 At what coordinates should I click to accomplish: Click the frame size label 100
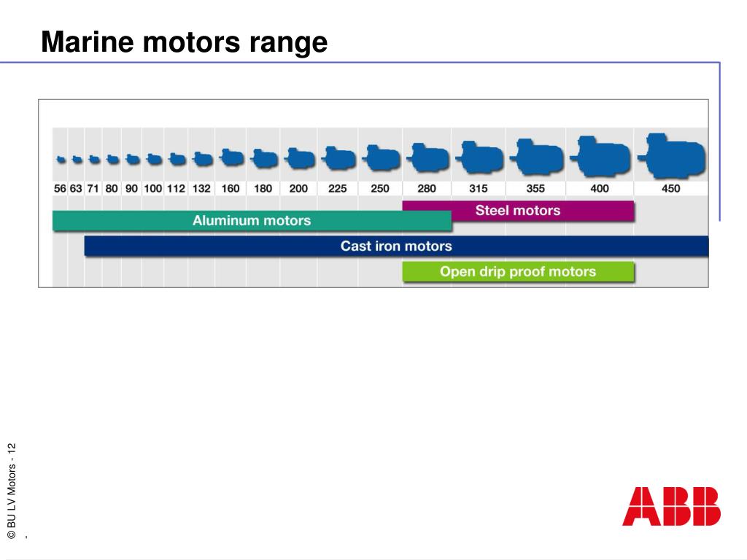click(x=153, y=189)
